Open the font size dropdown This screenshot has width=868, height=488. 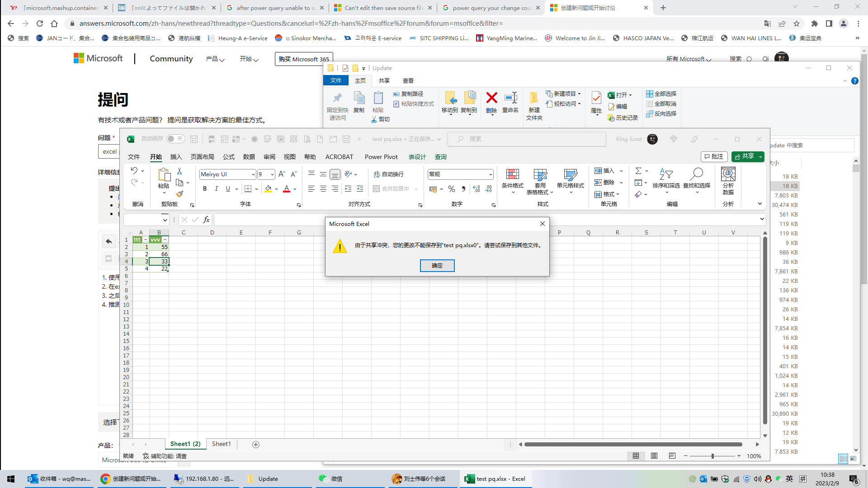[x=271, y=174]
